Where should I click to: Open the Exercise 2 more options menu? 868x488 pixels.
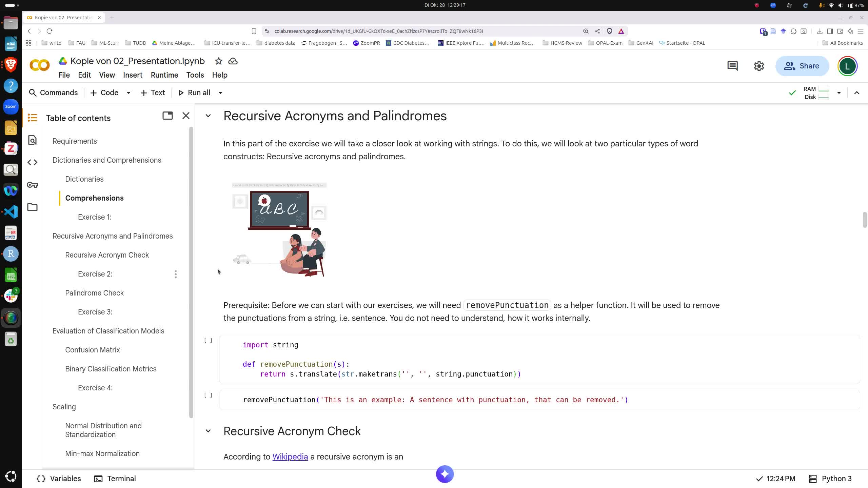tap(176, 274)
